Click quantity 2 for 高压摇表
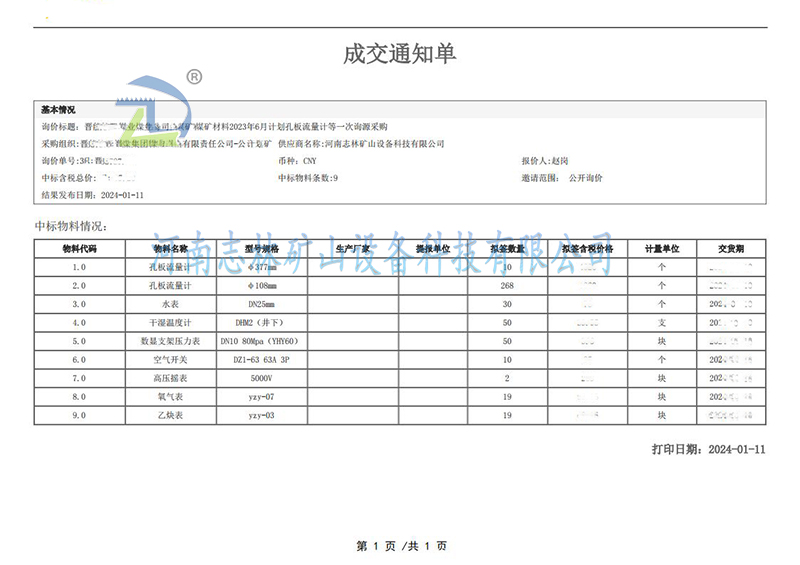 [507, 378]
